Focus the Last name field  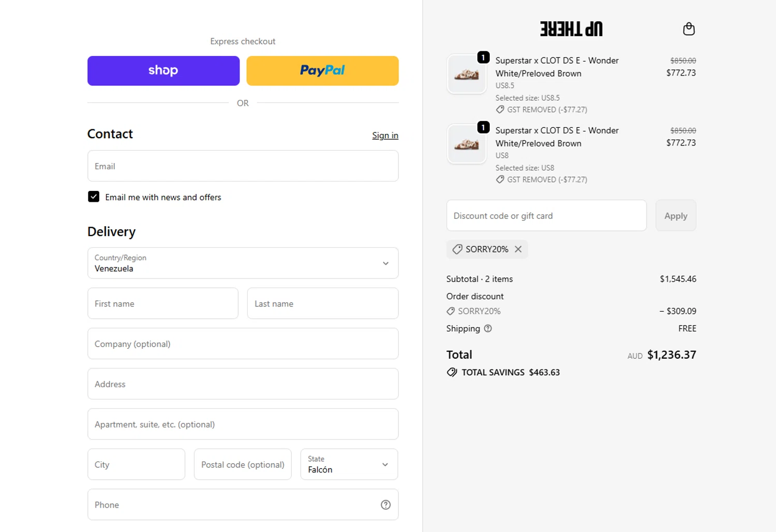point(323,304)
